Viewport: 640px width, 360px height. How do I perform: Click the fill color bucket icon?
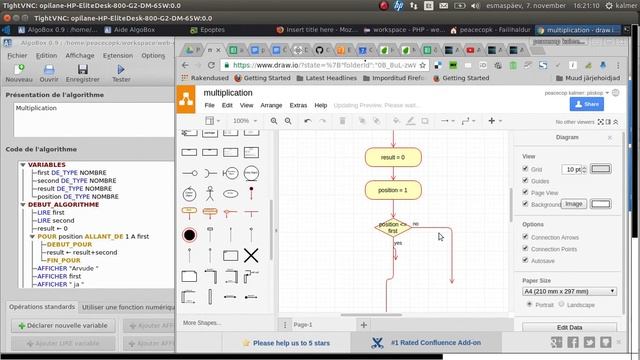pyautogui.click(x=396, y=121)
